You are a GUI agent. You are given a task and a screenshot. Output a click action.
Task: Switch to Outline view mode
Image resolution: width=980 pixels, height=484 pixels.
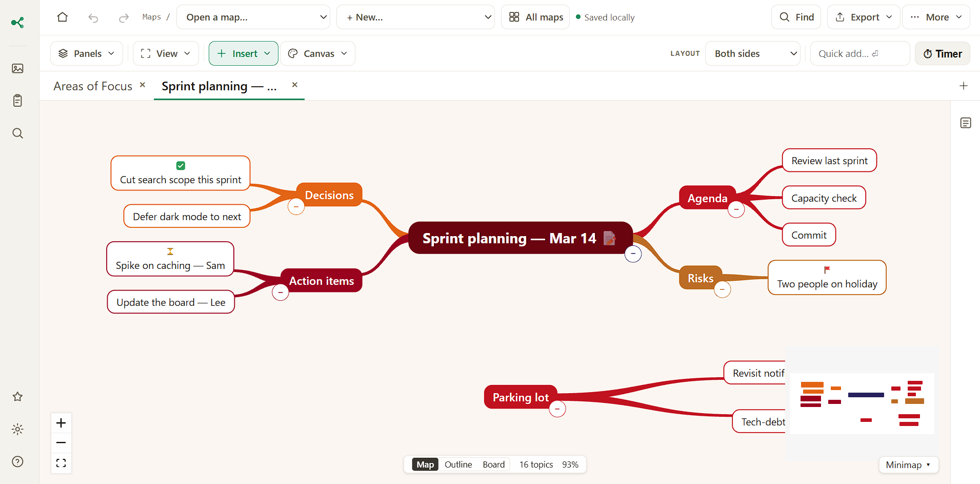point(458,464)
